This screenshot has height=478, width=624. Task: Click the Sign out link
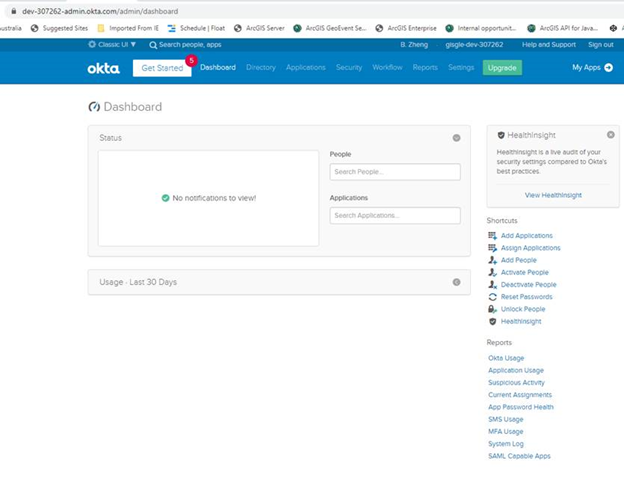click(x=601, y=45)
